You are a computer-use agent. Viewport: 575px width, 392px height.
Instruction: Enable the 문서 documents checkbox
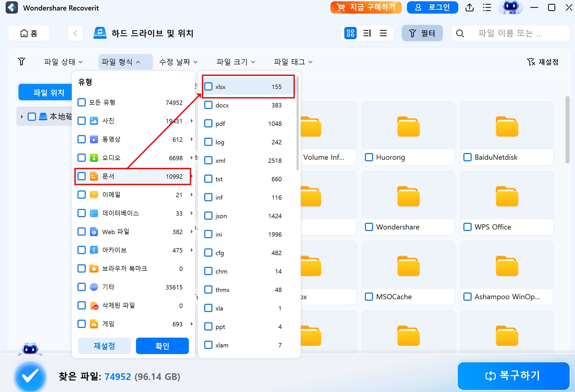point(81,176)
